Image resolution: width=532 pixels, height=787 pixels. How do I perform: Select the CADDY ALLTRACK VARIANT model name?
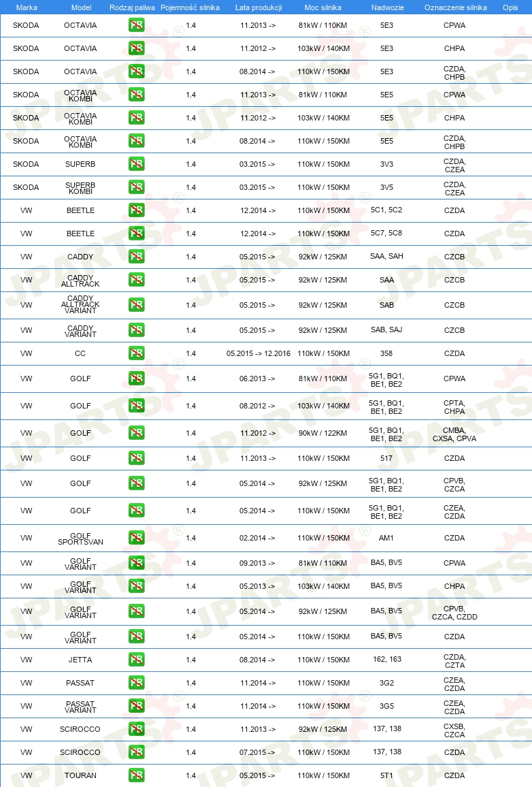point(80,304)
